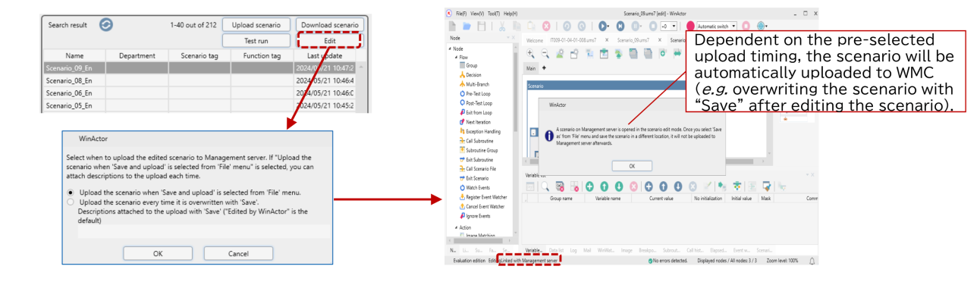This screenshot has width=980, height=285.
Task: Select the Scenario_05_En row
Action: point(199,105)
